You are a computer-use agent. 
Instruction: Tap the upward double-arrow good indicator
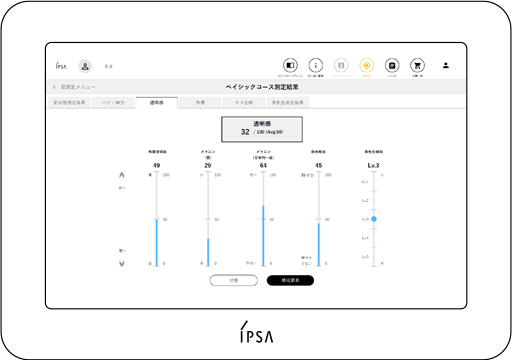click(x=122, y=175)
